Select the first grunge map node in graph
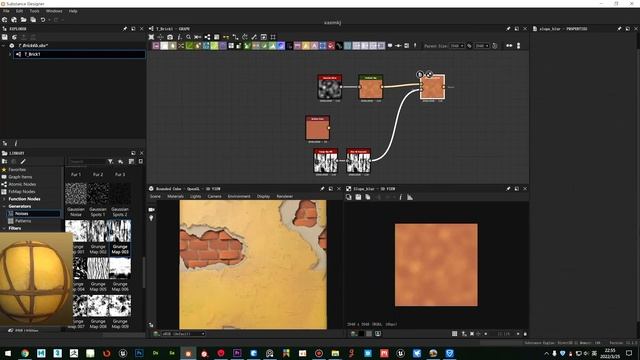The height and width of the screenshot is (360, 640). tap(326, 161)
